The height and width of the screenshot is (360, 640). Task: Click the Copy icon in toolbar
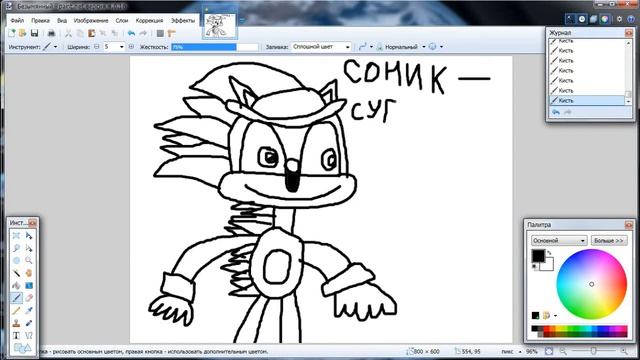[80, 33]
